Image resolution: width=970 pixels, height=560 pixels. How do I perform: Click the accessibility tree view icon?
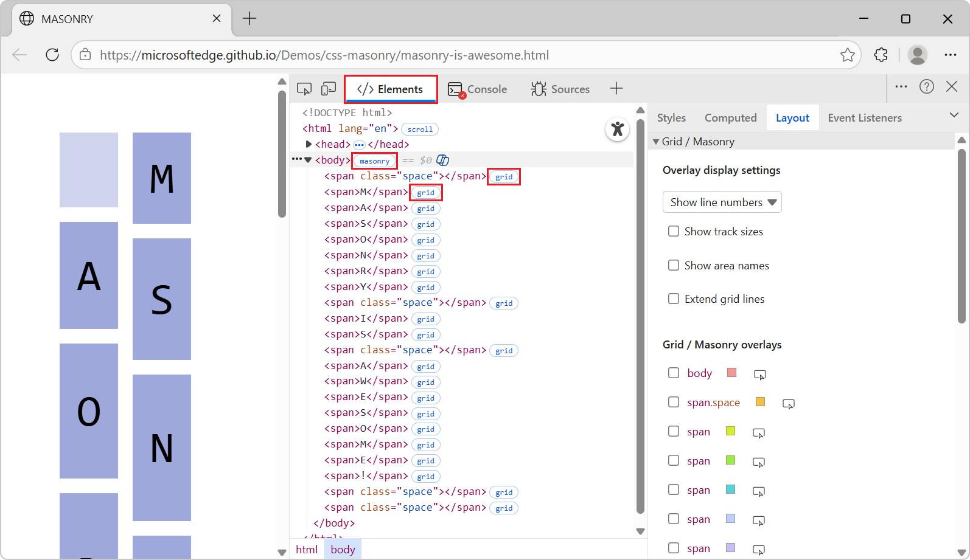pyautogui.click(x=617, y=129)
